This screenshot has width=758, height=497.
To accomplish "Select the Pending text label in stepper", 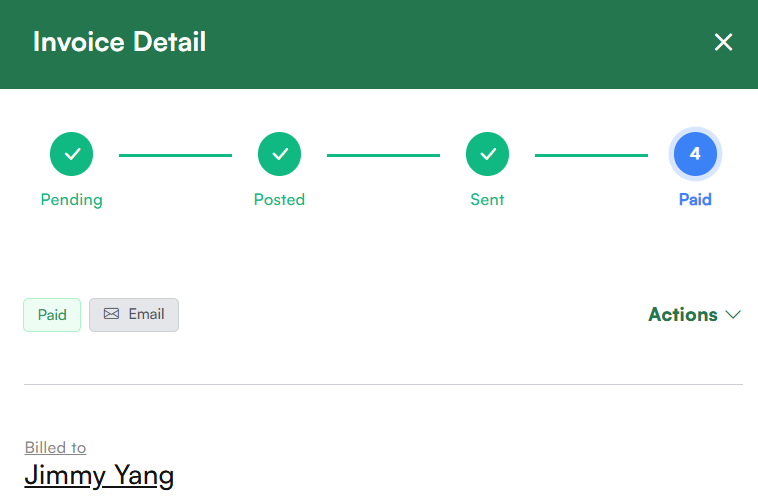I will [71, 199].
